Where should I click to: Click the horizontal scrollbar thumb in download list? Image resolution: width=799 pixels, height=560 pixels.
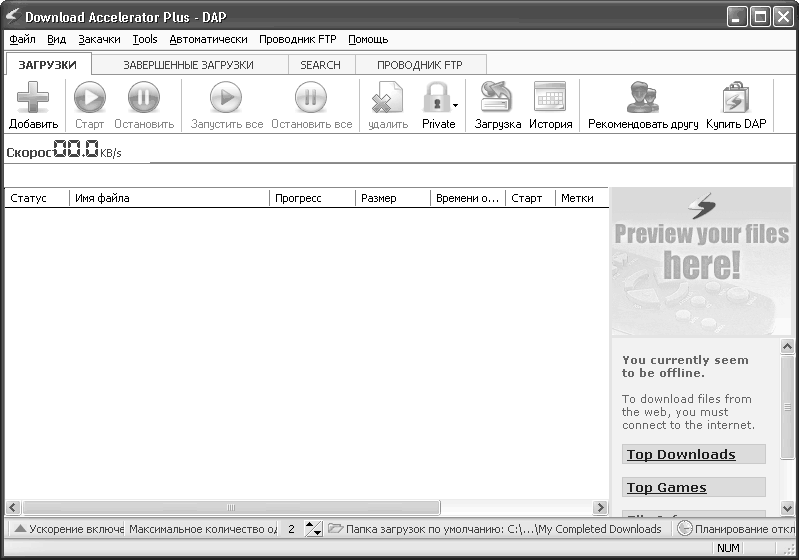[x=231, y=508]
